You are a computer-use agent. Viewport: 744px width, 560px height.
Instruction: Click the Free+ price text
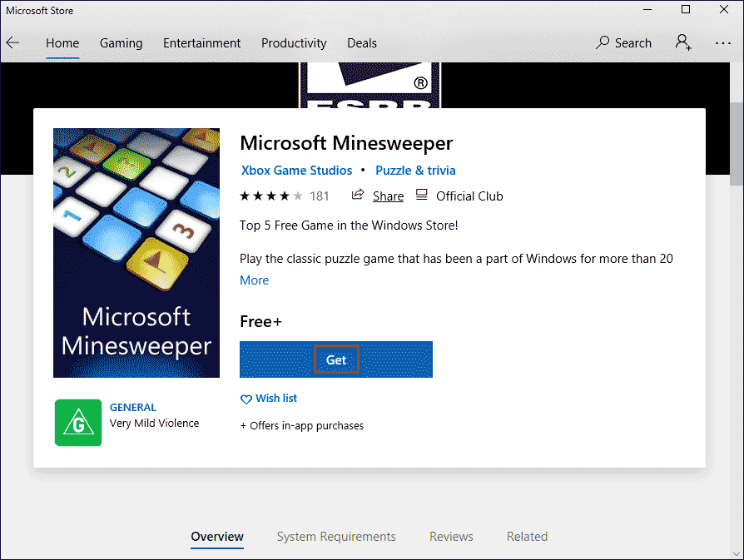coord(260,322)
